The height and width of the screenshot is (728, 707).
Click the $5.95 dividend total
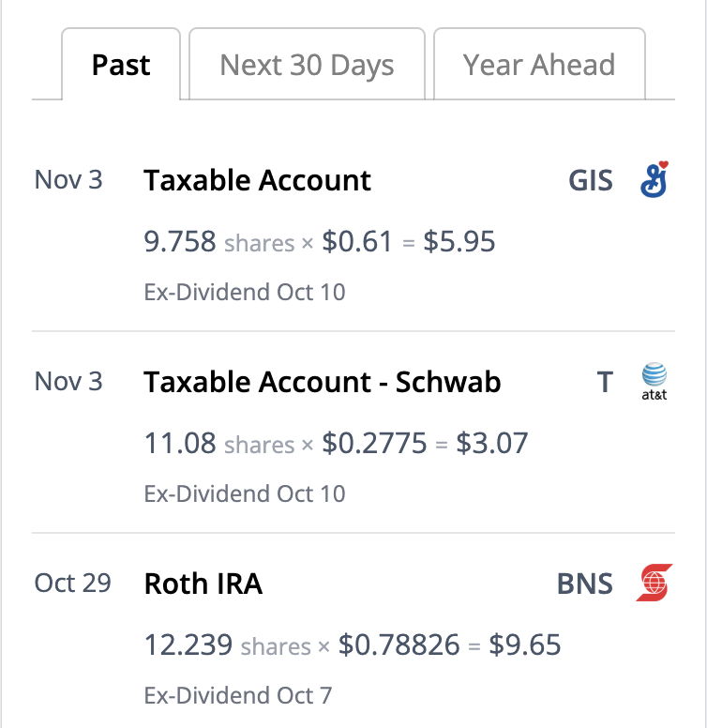[459, 242]
